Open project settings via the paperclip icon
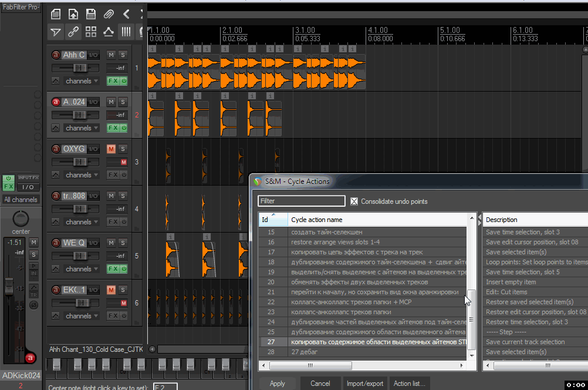Image resolution: width=588 pixels, height=390 pixels. pos(109,14)
